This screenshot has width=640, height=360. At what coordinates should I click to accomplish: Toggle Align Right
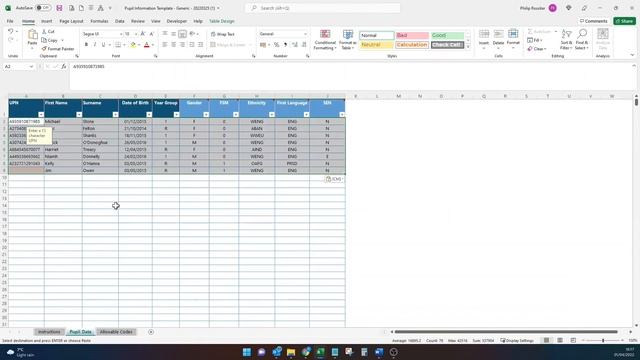pos(182,44)
